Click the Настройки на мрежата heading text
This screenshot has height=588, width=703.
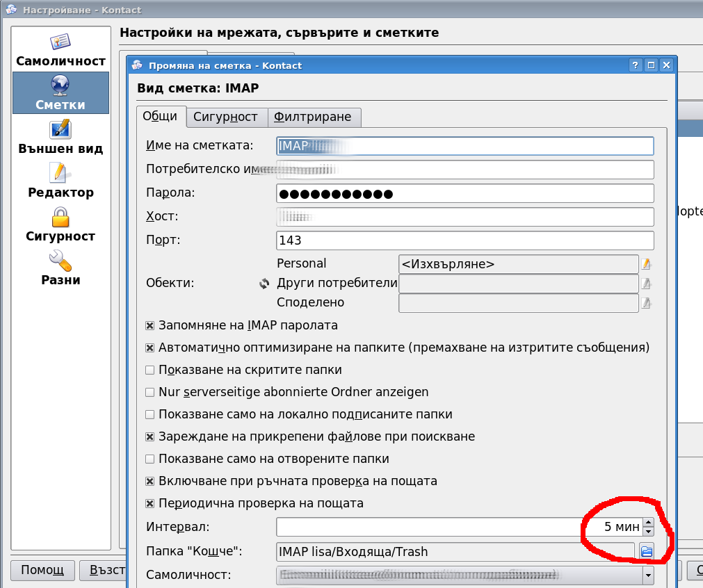pyautogui.click(x=280, y=33)
